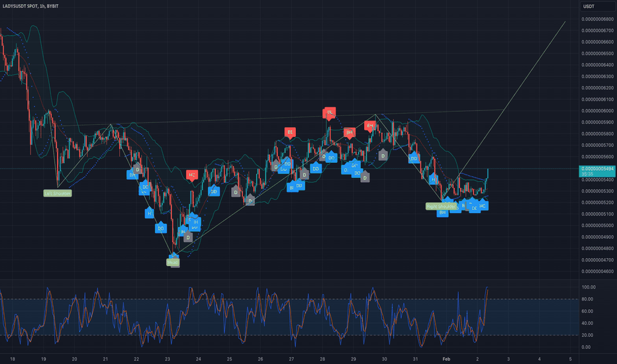Click the oscillator 0.00 level label
617x364 pixels.
(586, 347)
